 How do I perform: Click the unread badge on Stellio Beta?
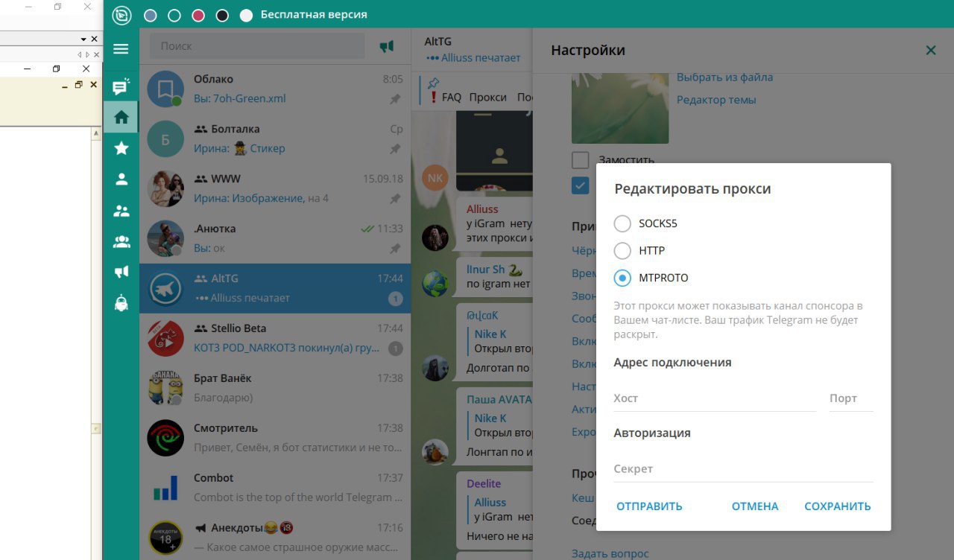396,348
